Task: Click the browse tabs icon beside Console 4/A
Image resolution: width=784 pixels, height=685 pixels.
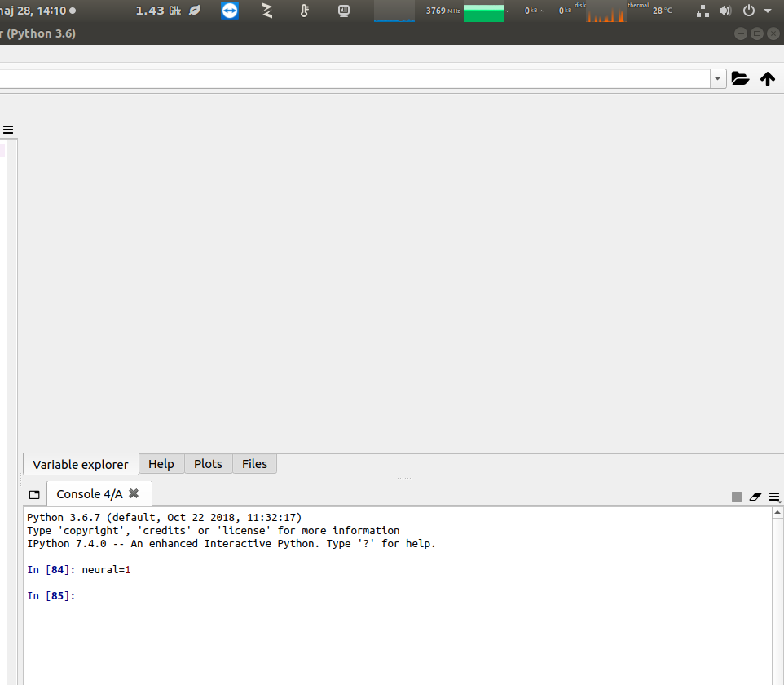Action: [34, 493]
